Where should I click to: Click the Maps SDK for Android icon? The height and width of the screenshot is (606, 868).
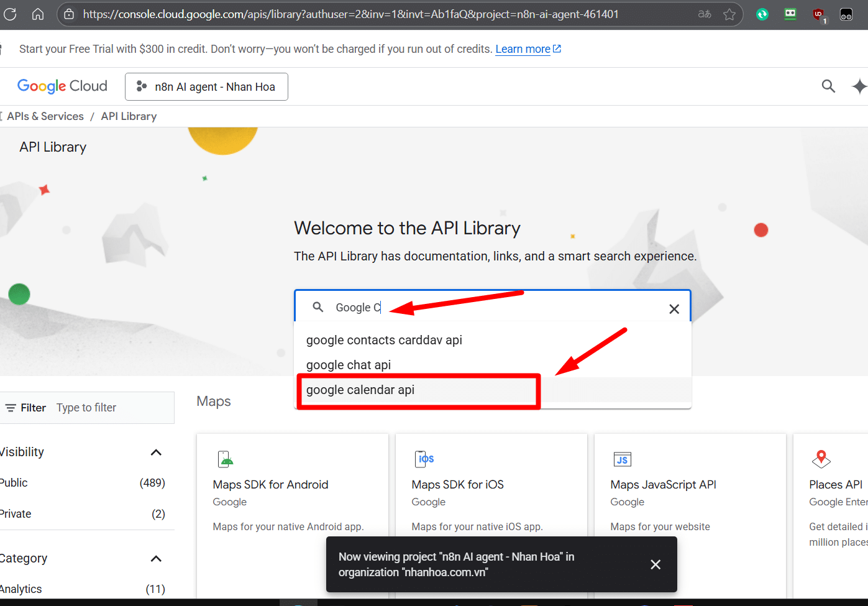pyautogui.click(x=226, y=459)
